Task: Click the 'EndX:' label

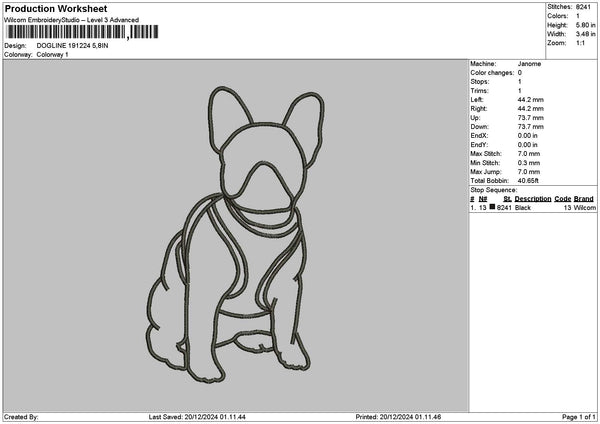Action: (479, 136)
